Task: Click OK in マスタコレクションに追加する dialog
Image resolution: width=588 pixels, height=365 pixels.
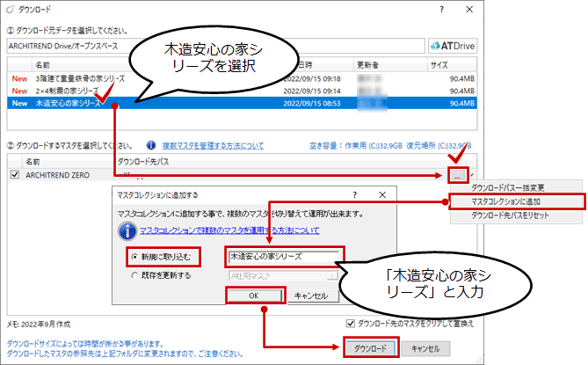Action: pos(254,296)
